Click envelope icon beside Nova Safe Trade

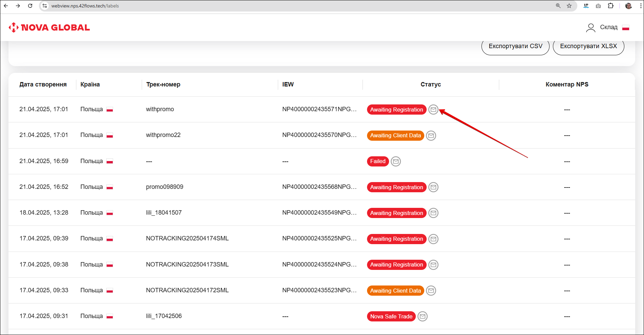point(422,316)
